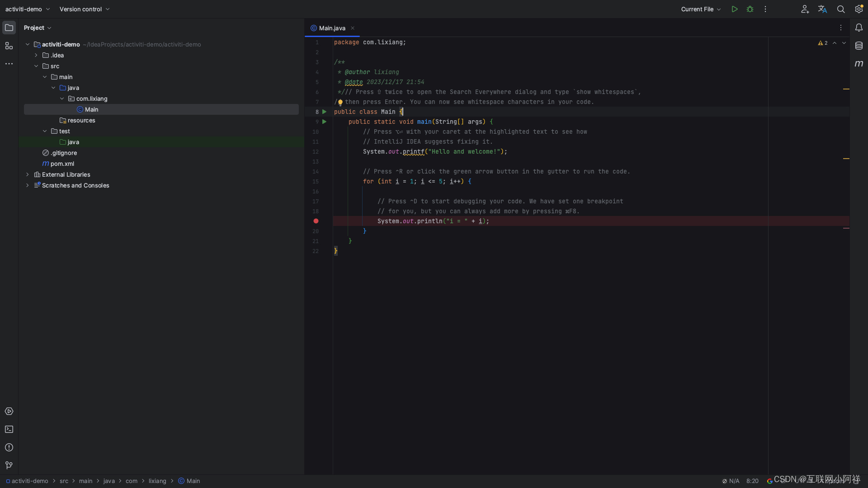Run Current File with green play icon
Image resolution: width=868 pixels, height=488 pixels.
[735, 9]
